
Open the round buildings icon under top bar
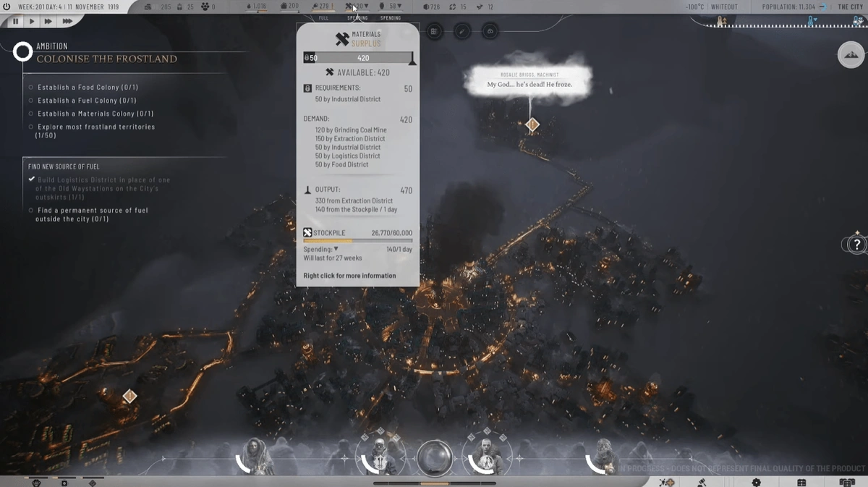434,31
